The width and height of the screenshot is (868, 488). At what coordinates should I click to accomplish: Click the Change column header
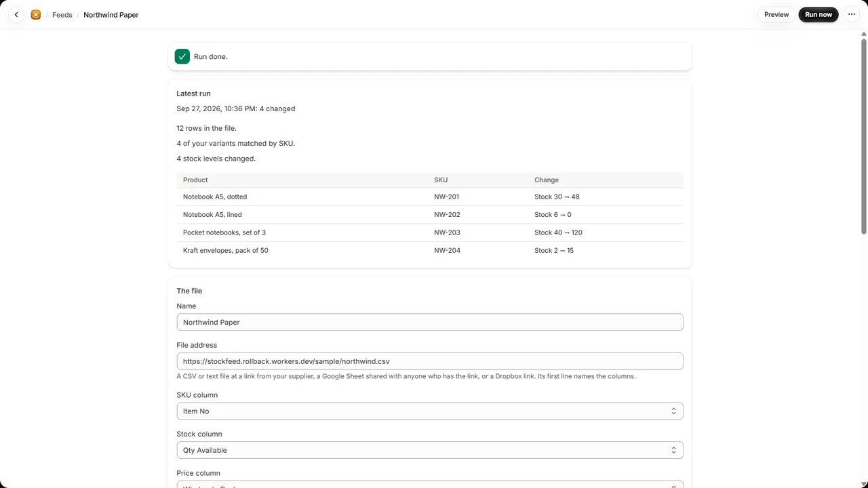pos(547,180)
